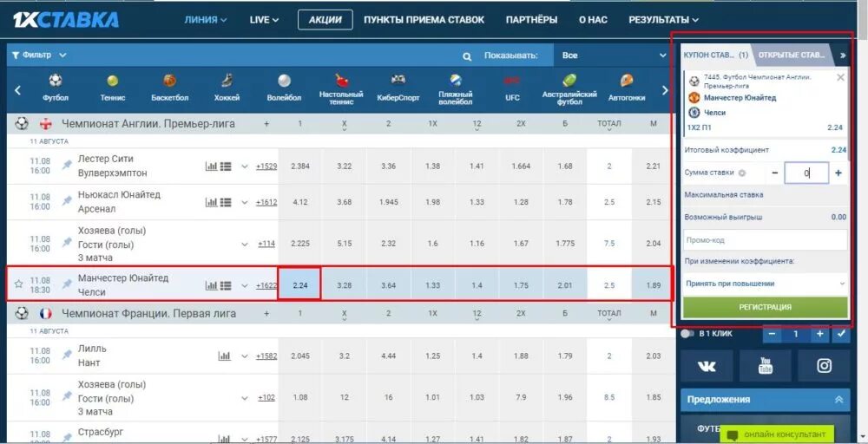Click the search magnifier icon
This screenshot has height=444, width=868.
(467, 55)
